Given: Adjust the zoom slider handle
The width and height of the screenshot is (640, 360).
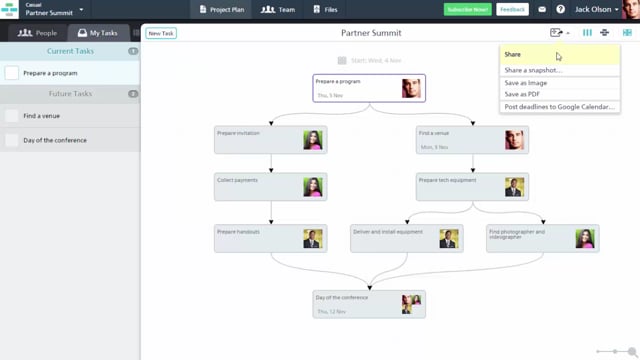Looking at the screenshot, I should coord(615,351).
